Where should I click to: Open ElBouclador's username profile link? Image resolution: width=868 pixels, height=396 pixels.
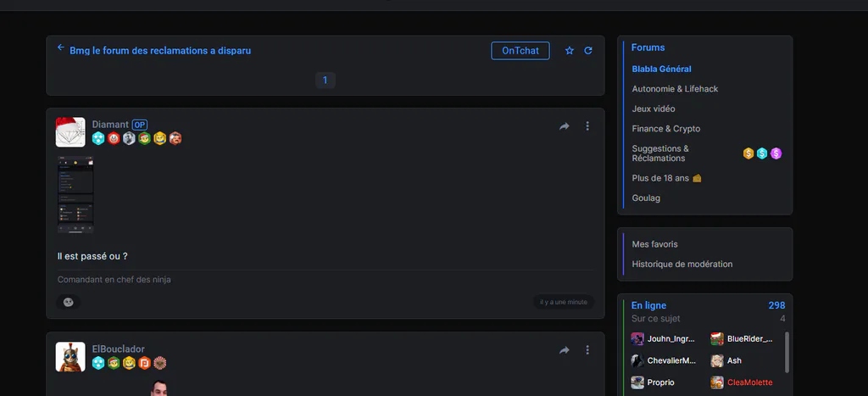click(119, 349)
